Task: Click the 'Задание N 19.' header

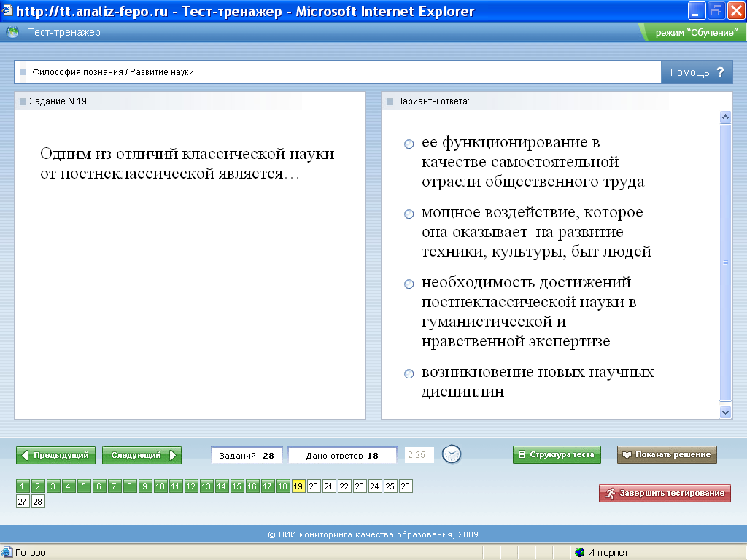Action: point(59,101)
